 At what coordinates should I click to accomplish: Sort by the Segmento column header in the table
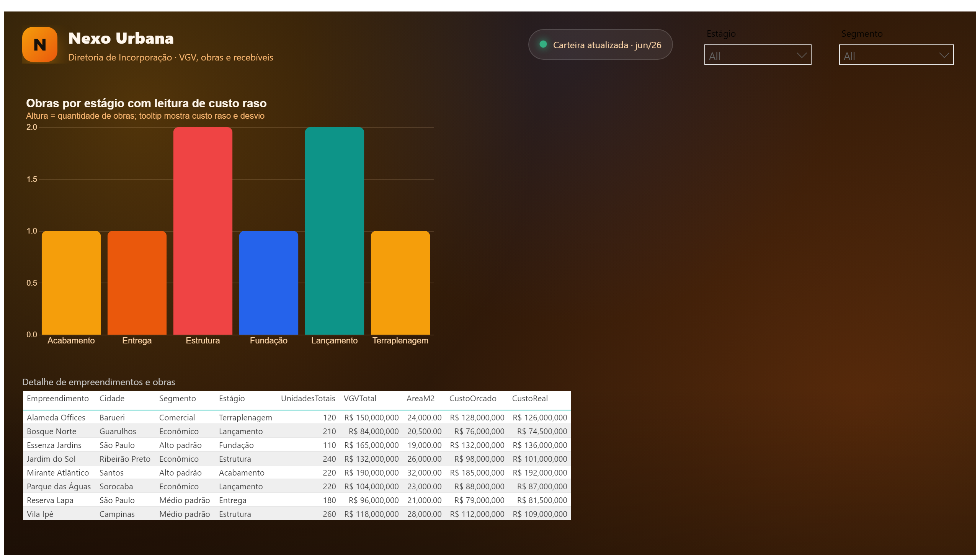click(177, 399)
